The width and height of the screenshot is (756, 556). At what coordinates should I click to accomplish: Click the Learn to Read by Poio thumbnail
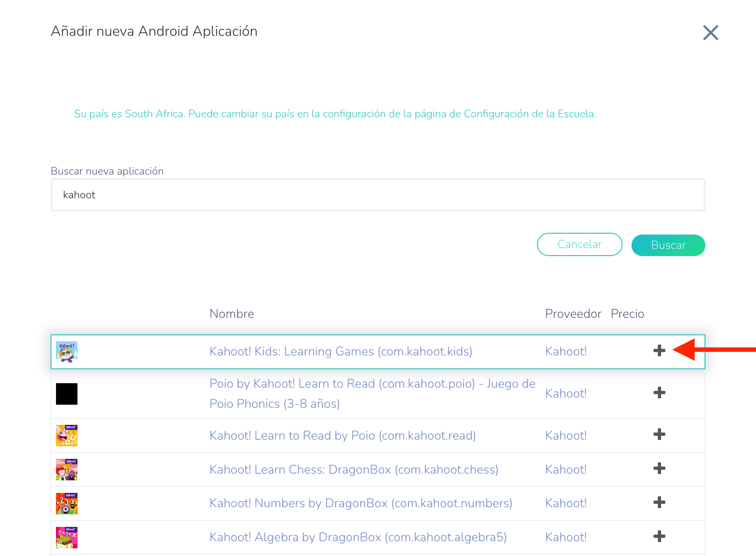(x=67, y=436)
